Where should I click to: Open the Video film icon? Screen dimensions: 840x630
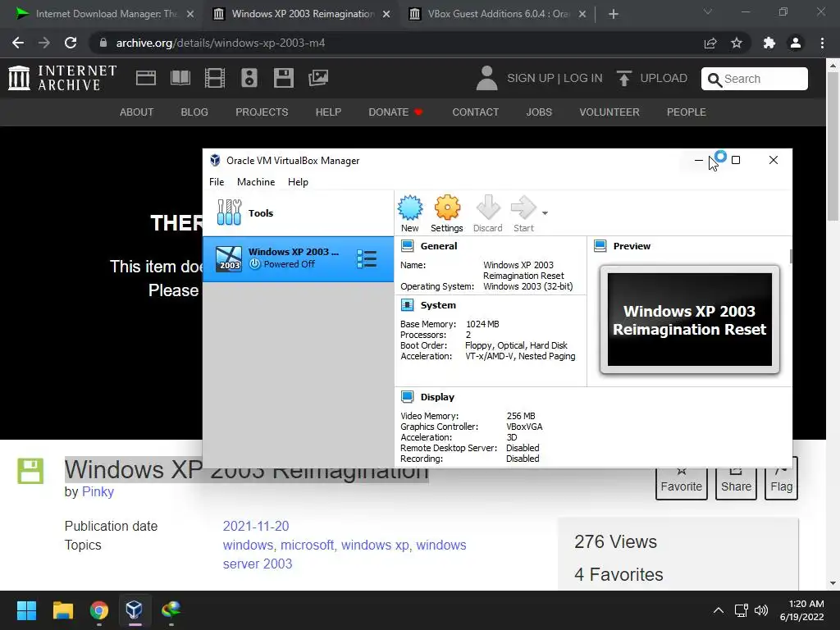pos(215,78)
